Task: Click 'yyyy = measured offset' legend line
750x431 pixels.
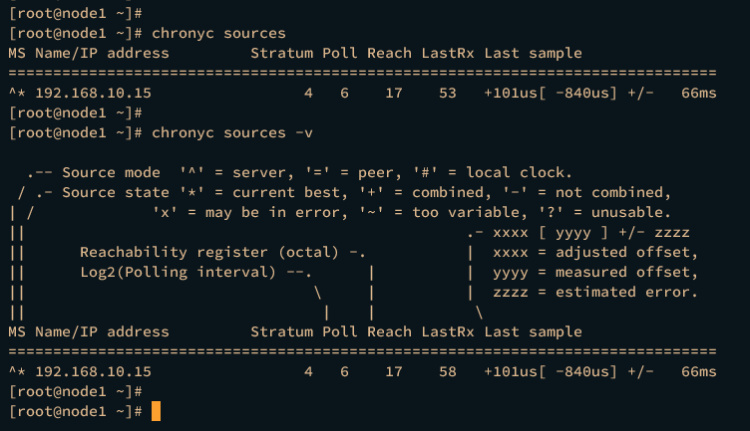Action: click(x=594, y=272)
